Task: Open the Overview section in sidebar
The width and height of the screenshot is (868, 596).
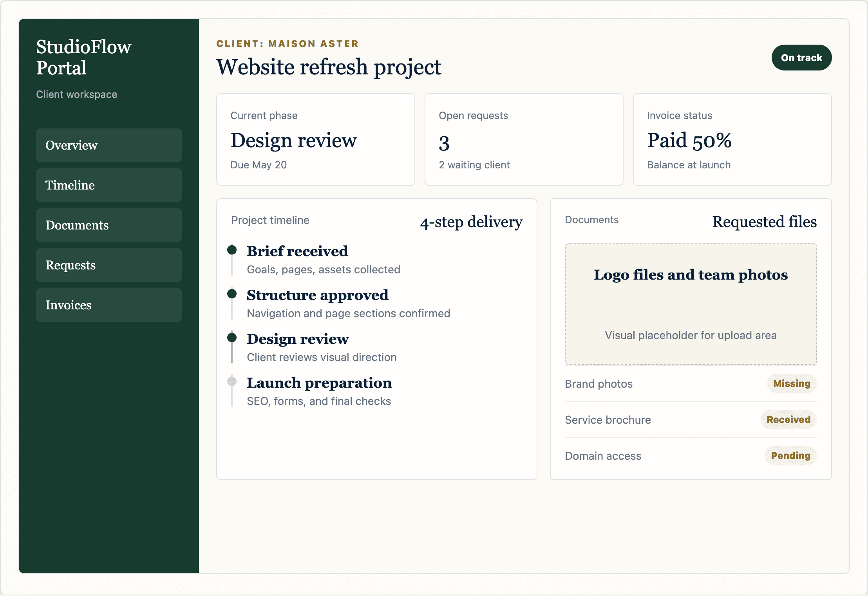Action: tap(109, 145)
